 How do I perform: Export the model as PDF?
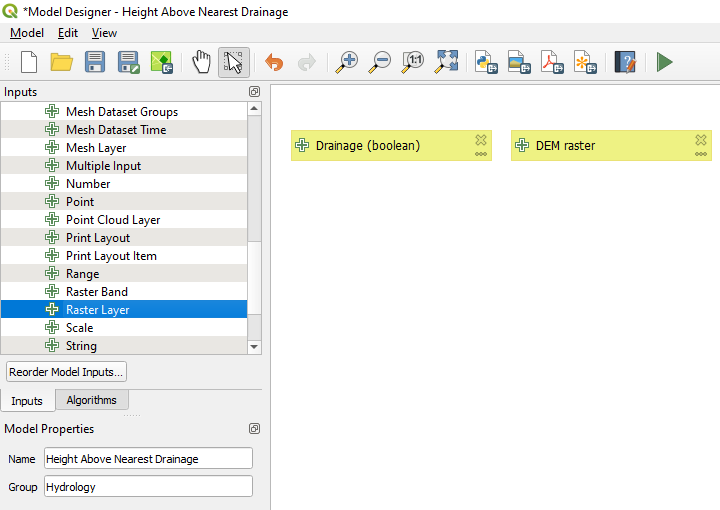pos(553,62)
